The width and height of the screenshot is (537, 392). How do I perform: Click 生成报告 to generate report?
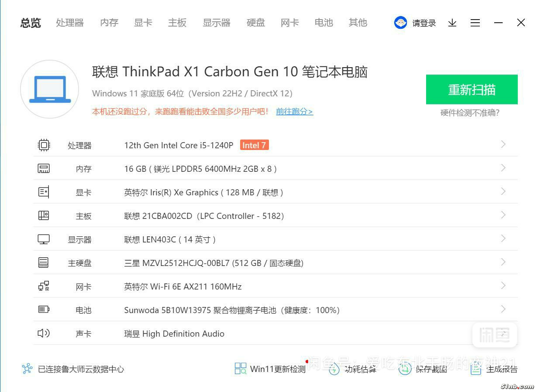tap(494, 369)
